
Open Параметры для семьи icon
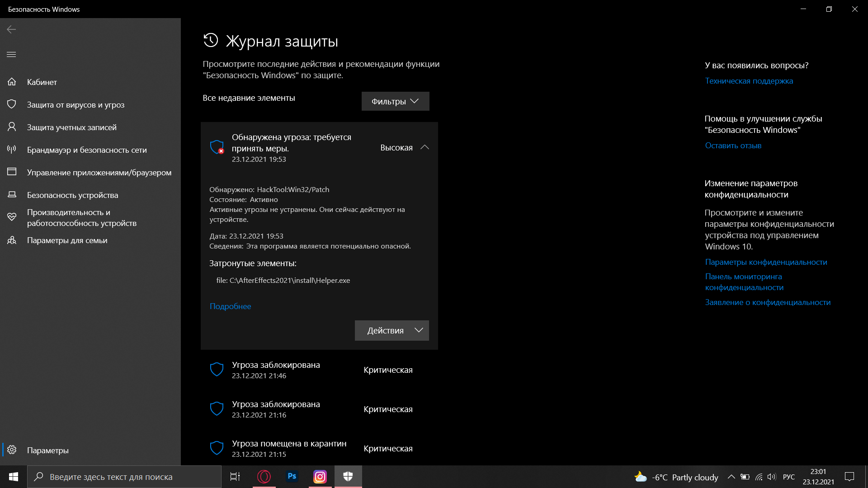coord(12,240)
